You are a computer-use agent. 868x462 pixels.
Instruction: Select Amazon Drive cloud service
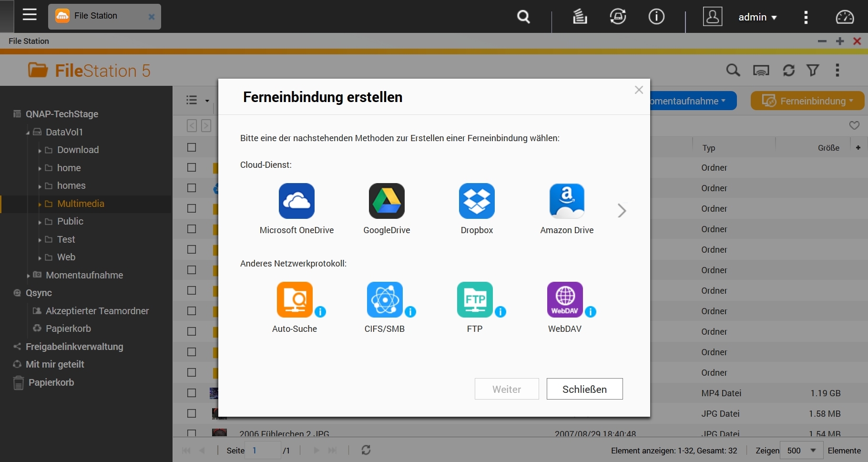pos(567,201)
